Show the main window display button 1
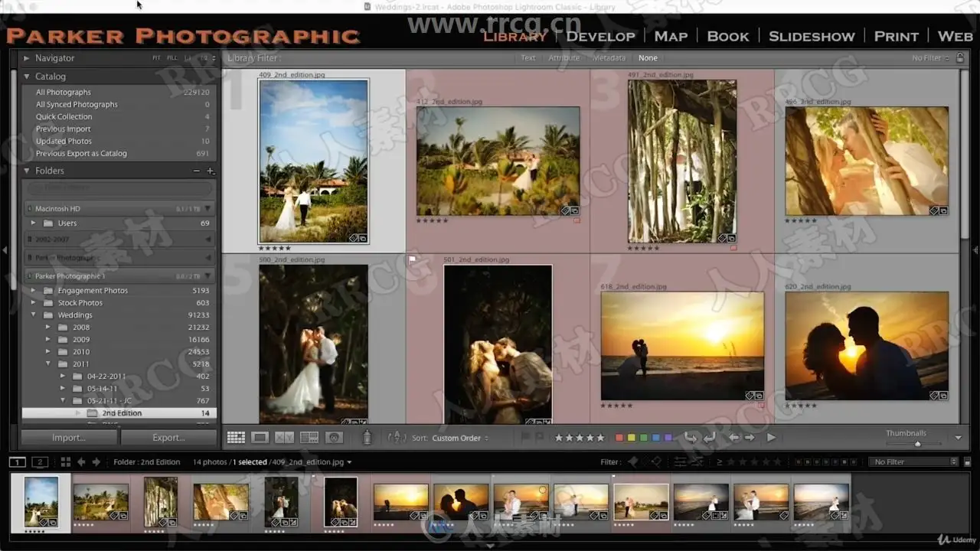This screenshot has height=551, width=980. [17, 462]
